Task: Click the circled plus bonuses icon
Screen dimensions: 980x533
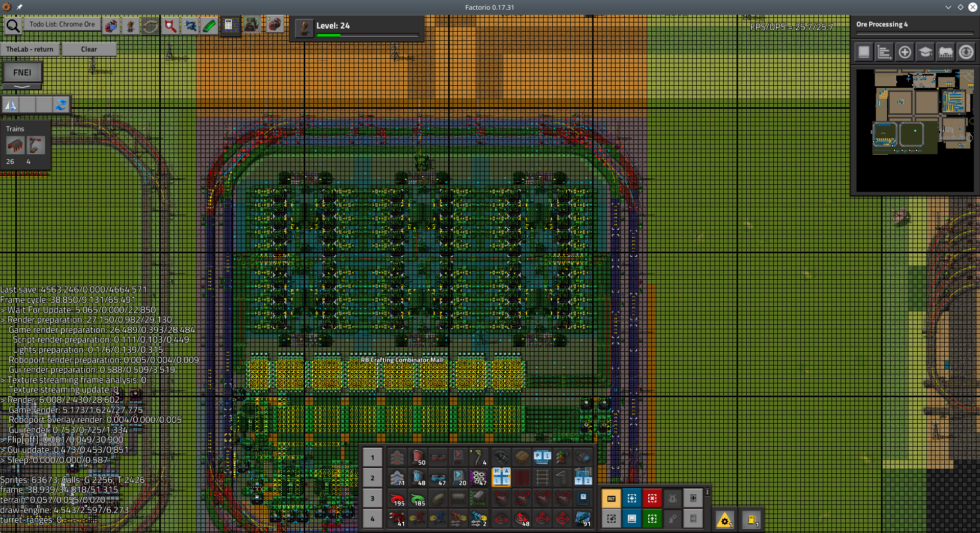Action: (904, 52)
